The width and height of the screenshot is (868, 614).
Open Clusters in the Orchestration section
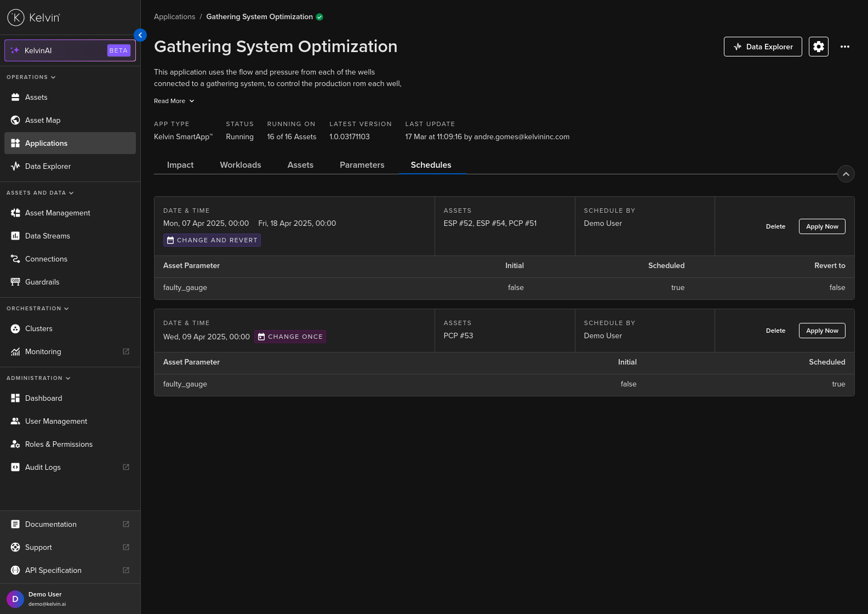click(x=39, y=328)
